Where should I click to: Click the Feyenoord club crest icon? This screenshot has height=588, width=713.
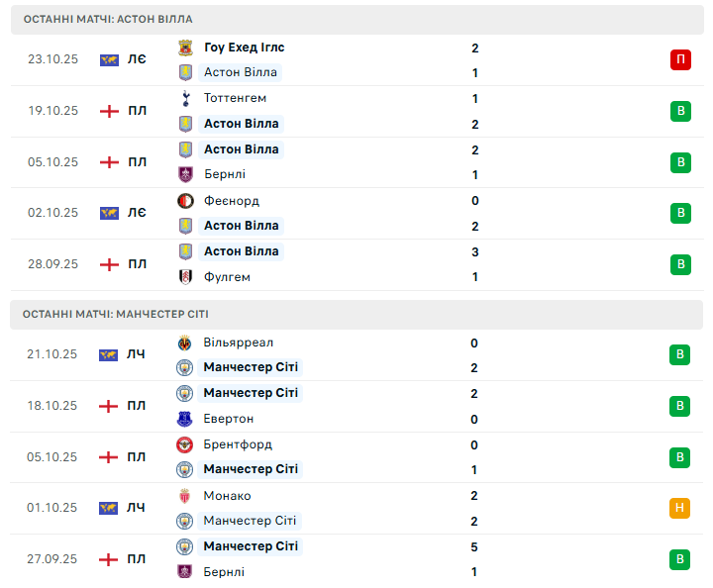click(x=184, y=201)
